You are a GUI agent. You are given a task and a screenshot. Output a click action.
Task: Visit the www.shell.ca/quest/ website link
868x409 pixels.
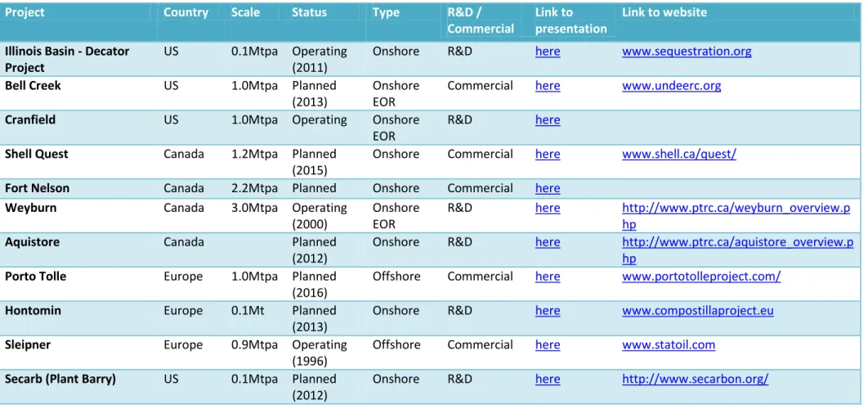[679, 154]
